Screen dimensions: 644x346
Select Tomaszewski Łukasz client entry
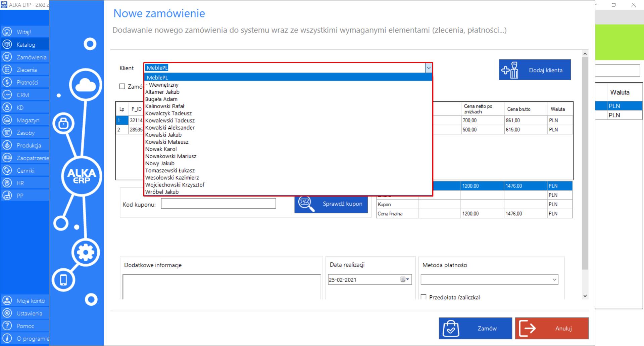[x=288, y=170]
